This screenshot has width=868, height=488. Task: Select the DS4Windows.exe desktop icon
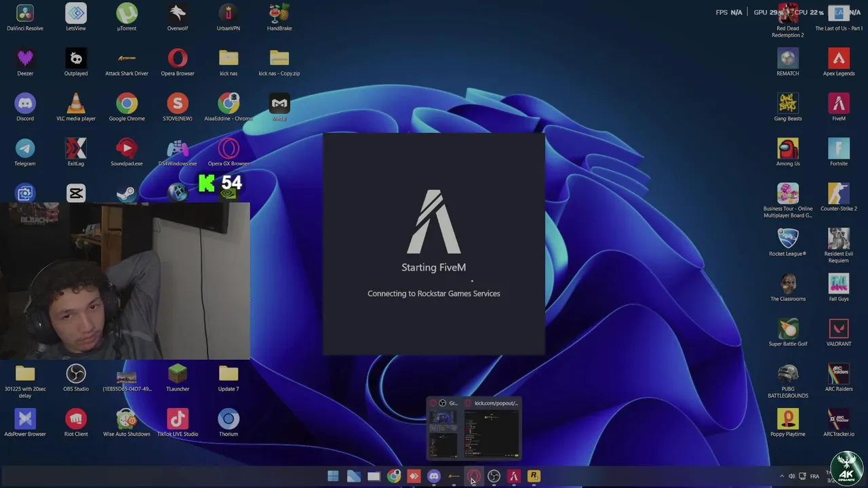coord(178,152)
